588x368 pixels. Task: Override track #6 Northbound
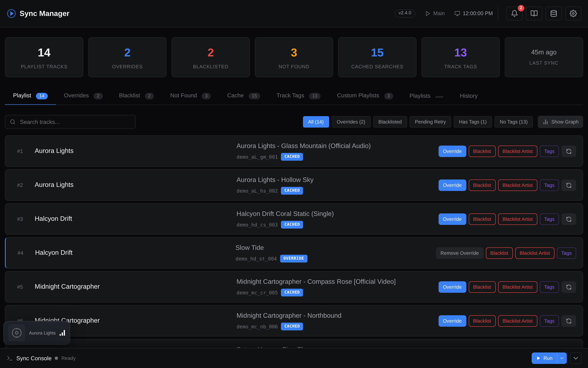(x=452, y=321)
